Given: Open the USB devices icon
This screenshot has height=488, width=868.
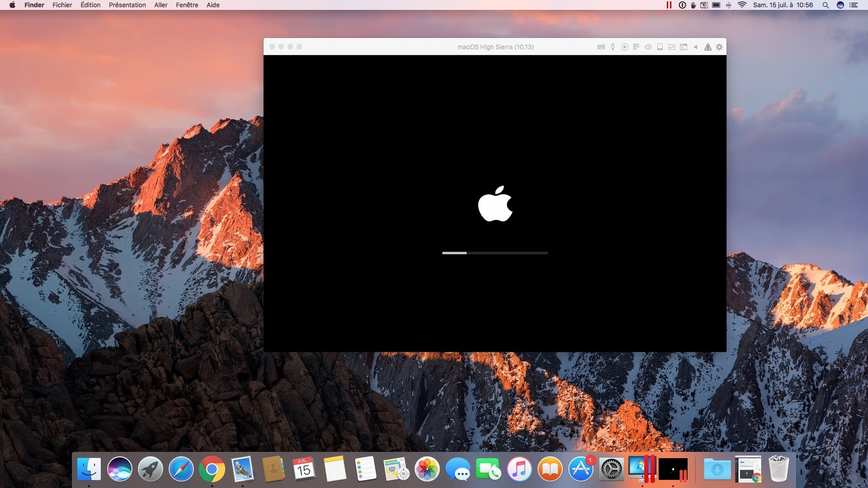Looking at the screenshot, I should point(613,47).
